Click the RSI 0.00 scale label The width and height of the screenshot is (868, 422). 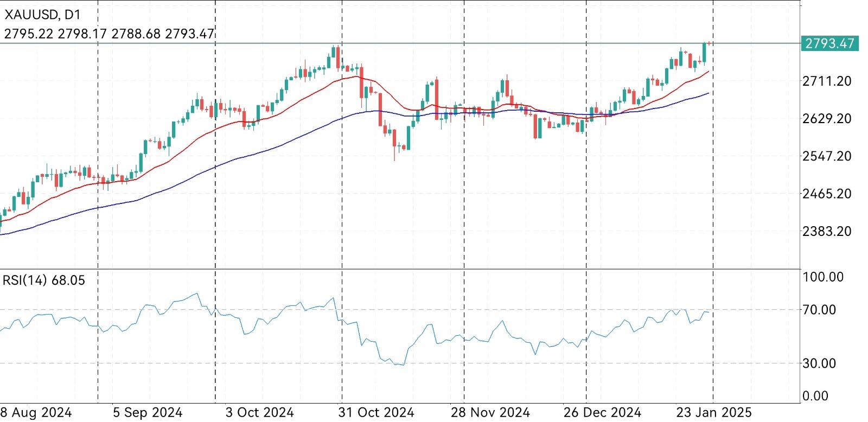816,396
